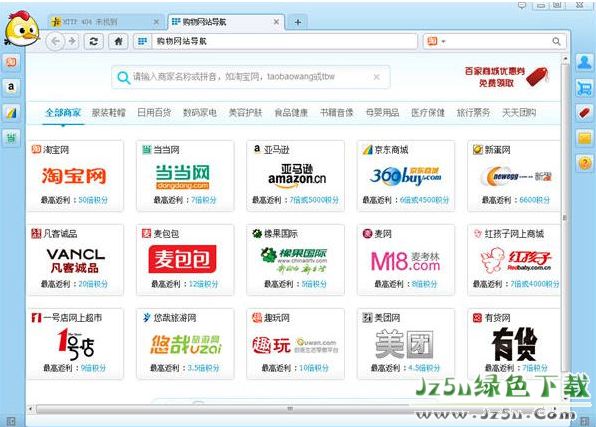Open the 趣玩 Quwan.com logo card
596x427 pixels.
(x=295, y=345)
